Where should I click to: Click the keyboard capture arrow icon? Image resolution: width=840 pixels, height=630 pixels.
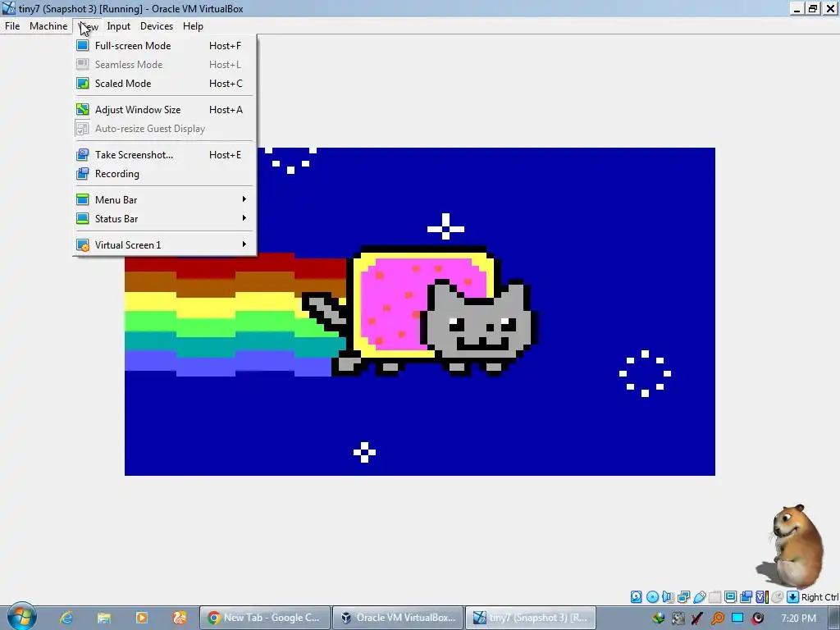click(x=793, y=597)
